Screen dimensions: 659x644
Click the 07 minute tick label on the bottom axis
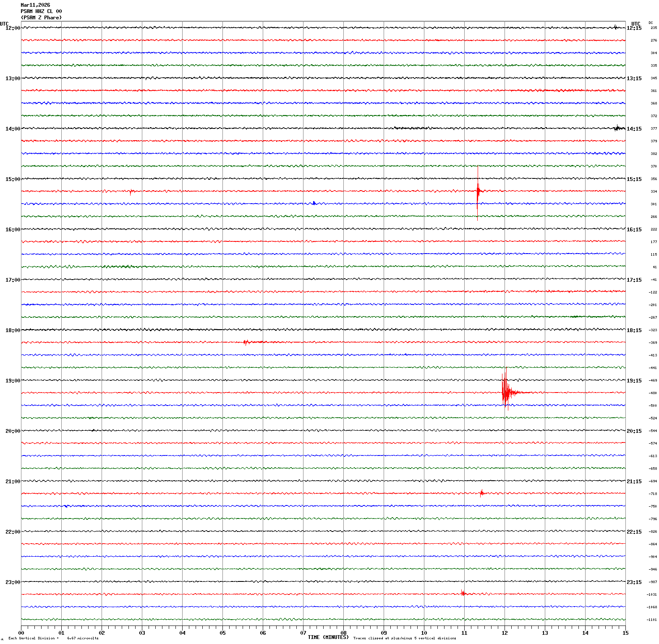[x=303, y=633]
